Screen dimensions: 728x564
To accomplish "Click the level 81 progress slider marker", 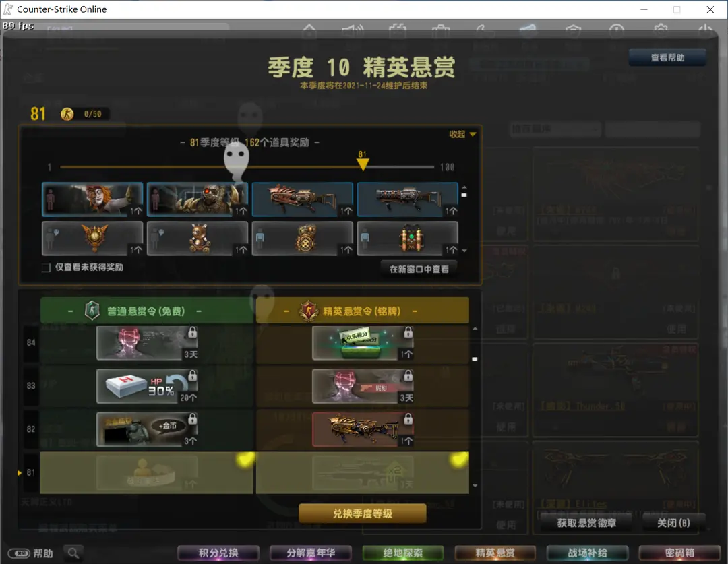I will 363,164.
